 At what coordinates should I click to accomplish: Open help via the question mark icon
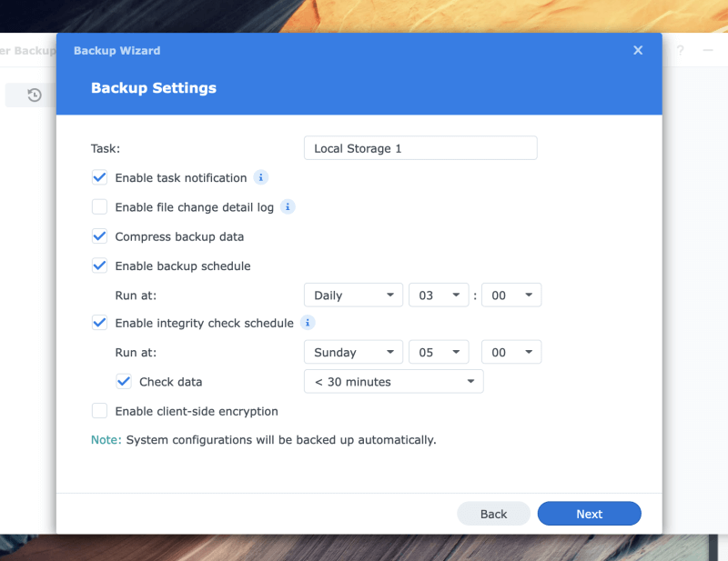coord(680,52)
